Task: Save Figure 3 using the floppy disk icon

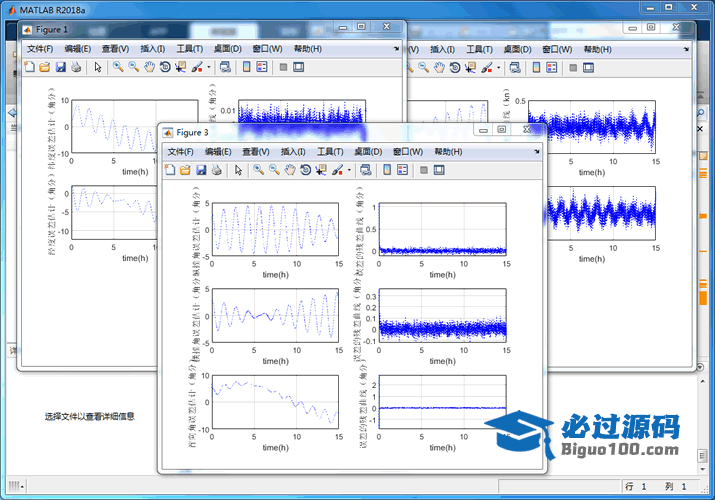Action: (201, 170)
